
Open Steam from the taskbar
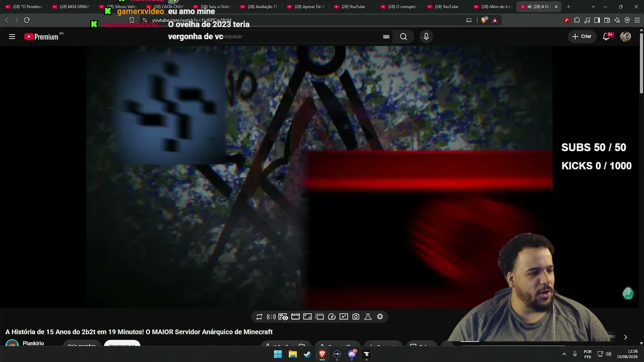[x=307, y=354]
